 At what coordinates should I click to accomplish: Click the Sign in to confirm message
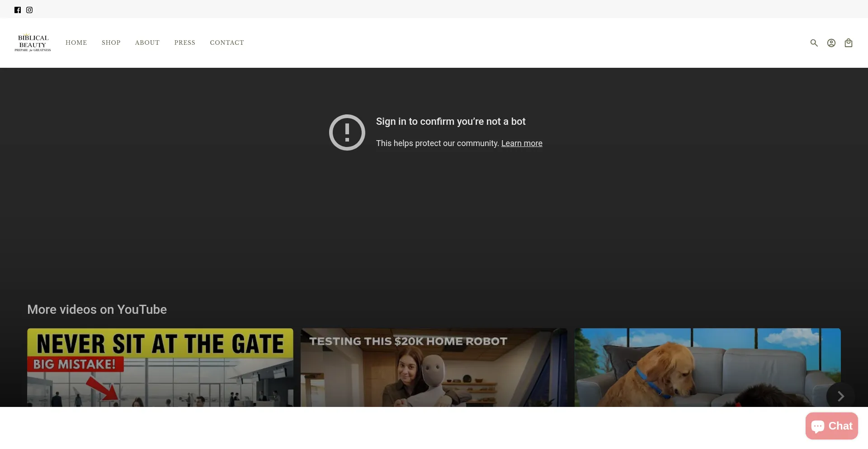coord(450,122)
